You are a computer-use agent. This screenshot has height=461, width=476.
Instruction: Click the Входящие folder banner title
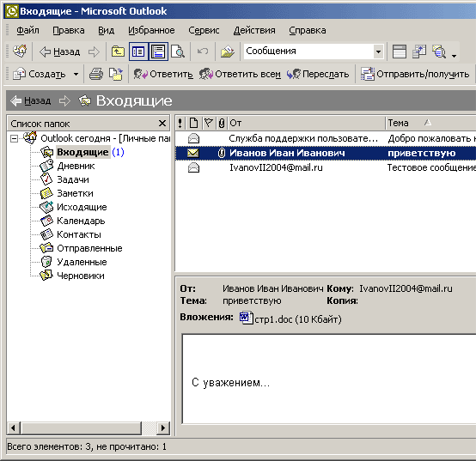(134, 100)
